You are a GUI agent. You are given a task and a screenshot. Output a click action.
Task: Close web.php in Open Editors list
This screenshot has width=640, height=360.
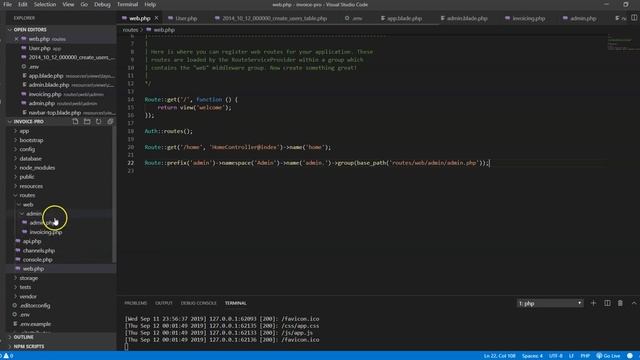[x=16, y=39]
